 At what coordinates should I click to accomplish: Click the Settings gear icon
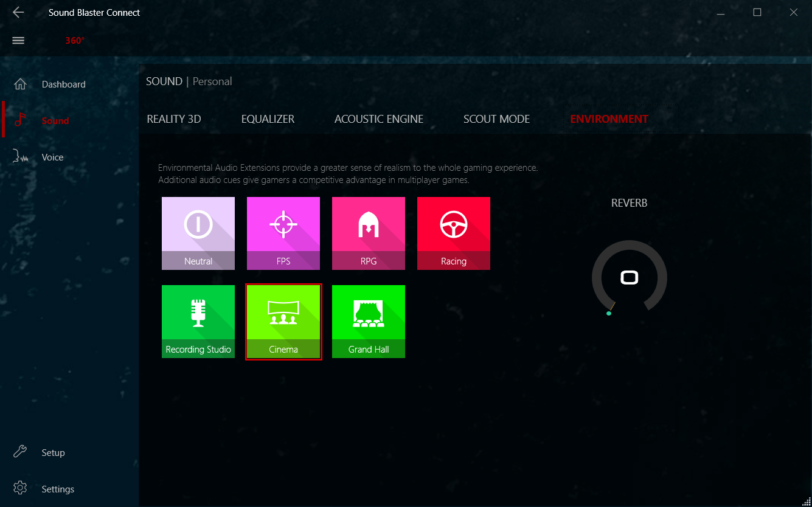(x=20, y=488)
